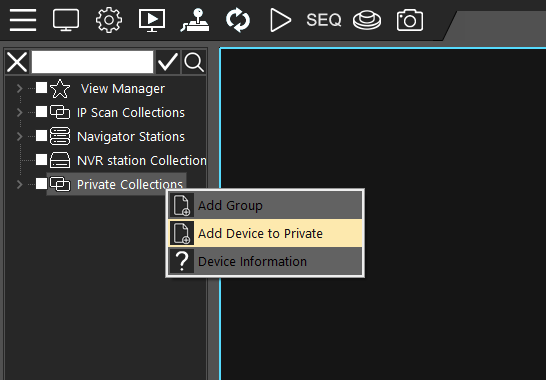The width and height of the screenshot is (546, 380).
Task: Select Navigator Stations label
Action: [131, 137]
